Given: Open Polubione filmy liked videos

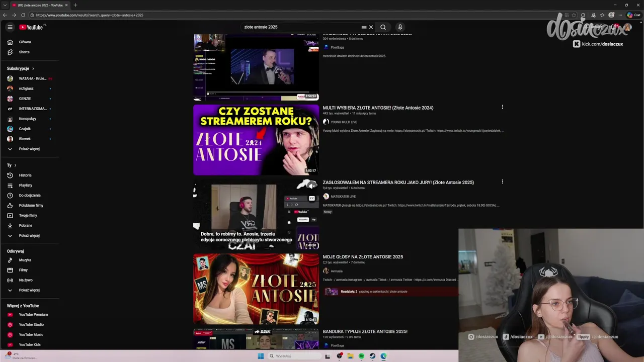Looking at the screenshot, I should coord(30,206).
